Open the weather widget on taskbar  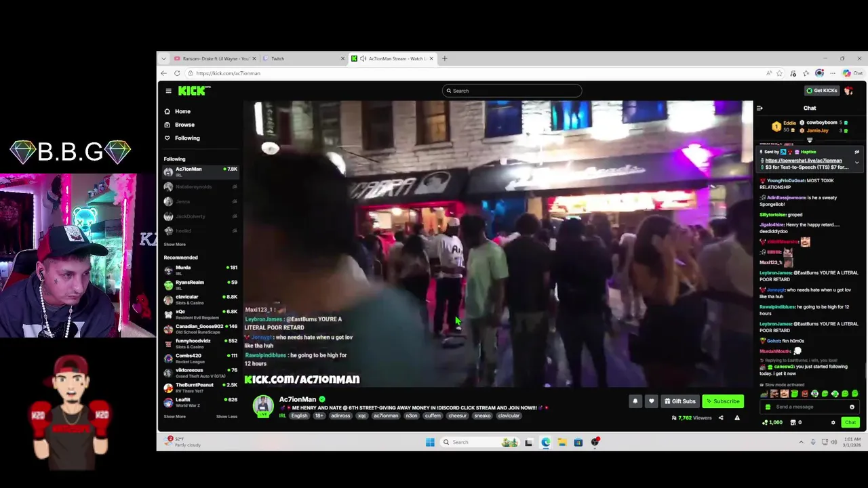click(184, 442)
